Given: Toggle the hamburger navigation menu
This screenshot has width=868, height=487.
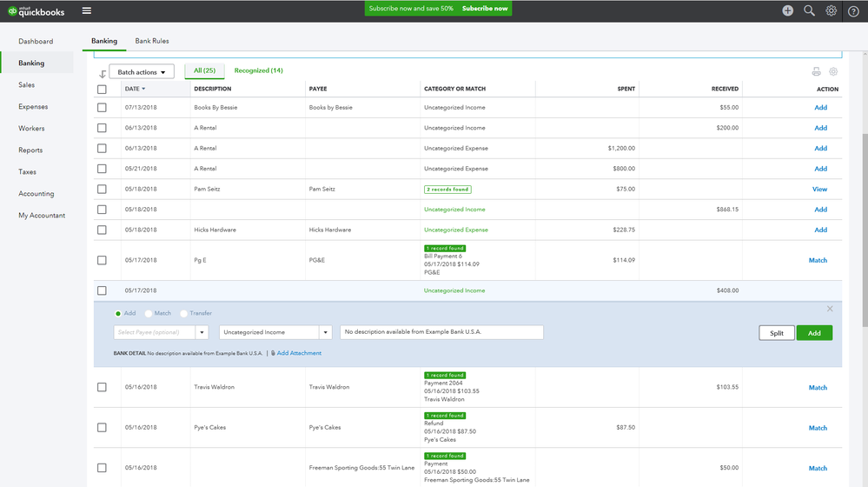Looking at the screenshot, I should [86, 10].
